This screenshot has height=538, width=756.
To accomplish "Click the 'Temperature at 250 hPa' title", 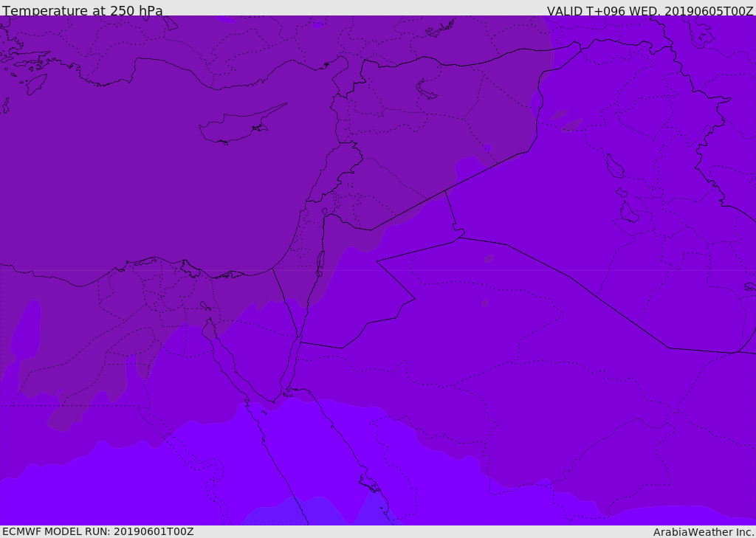I will click(x=83, y=10).
